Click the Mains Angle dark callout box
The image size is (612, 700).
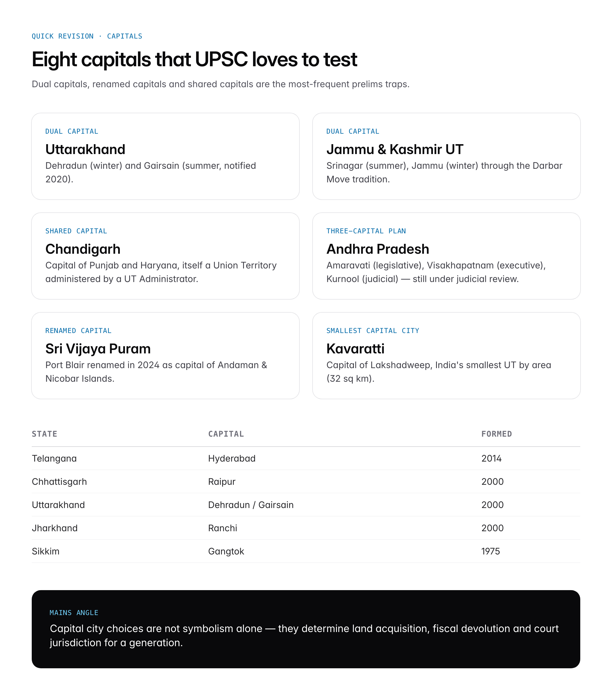[306, 629]
